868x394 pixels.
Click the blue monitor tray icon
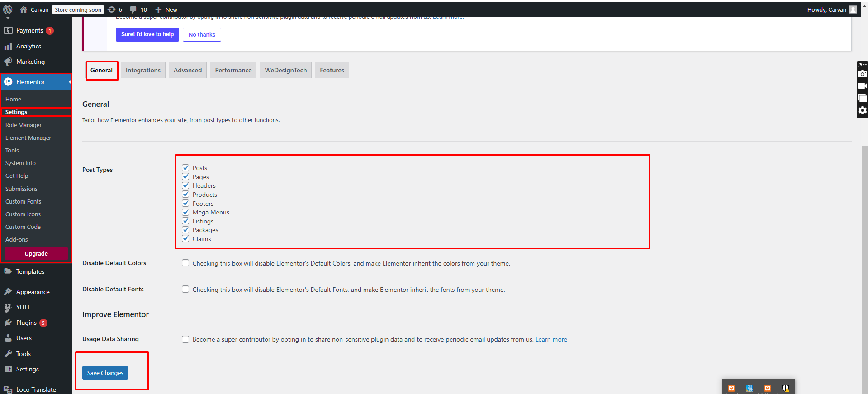pos(749,388)
